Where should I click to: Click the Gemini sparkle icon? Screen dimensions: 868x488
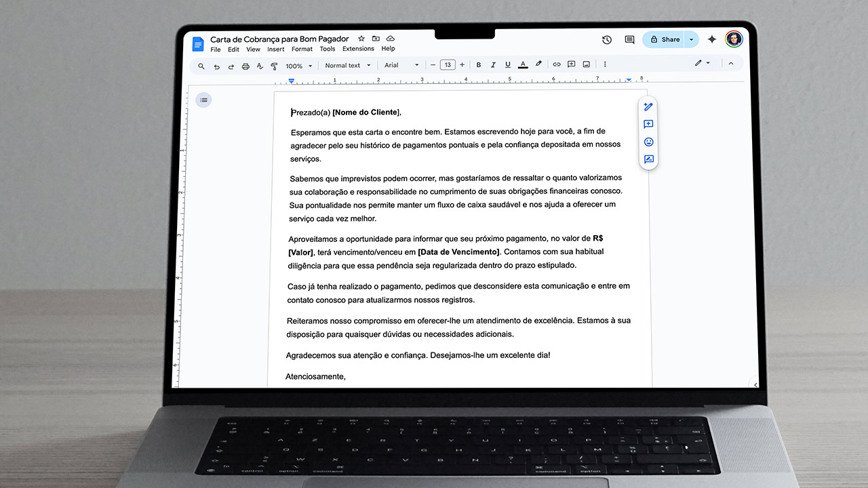[711, 39]
